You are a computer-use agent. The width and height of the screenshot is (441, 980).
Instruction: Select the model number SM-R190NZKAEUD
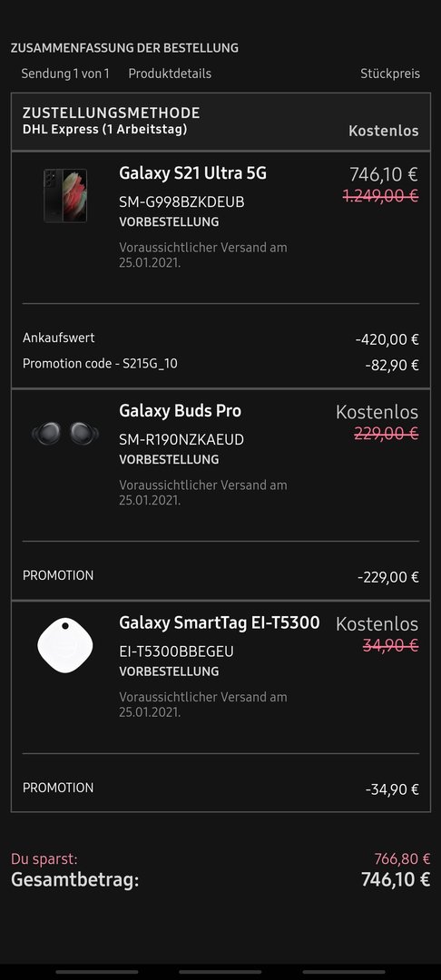tap(181, 440)
